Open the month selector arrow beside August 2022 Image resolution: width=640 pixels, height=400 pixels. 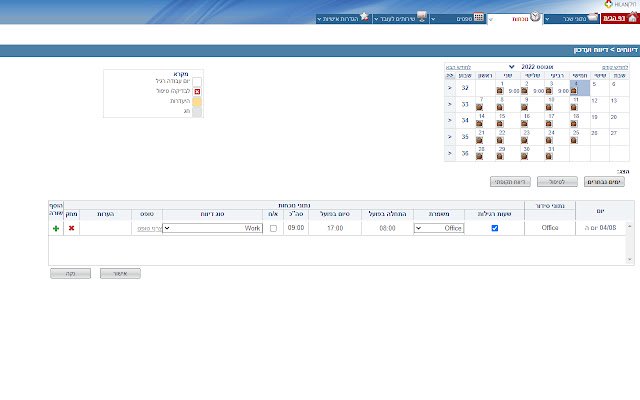click(x=511, y=67)
